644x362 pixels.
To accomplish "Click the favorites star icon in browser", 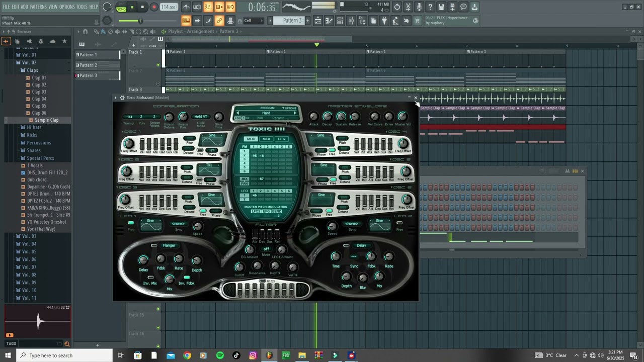I will [64, 41].
